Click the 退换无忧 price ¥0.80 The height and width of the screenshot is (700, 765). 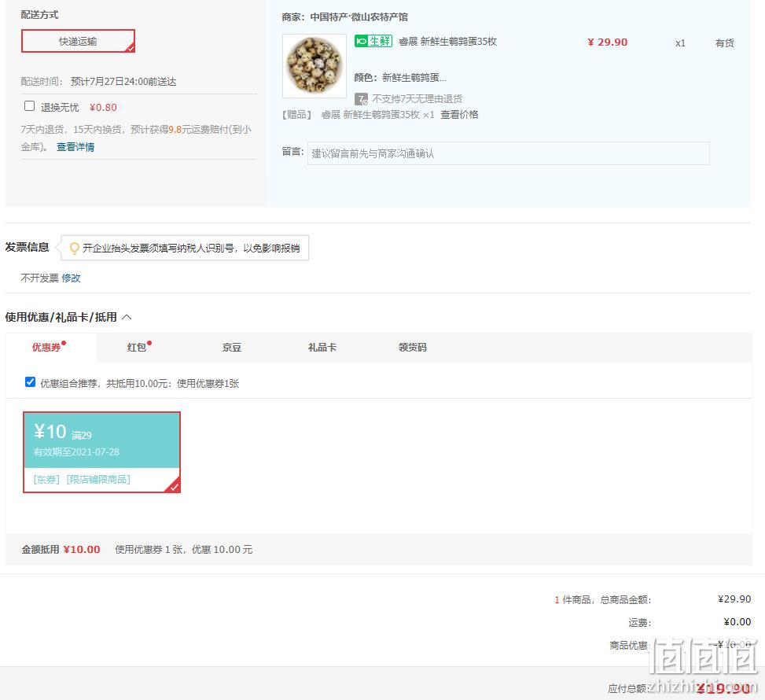[103, 108]
